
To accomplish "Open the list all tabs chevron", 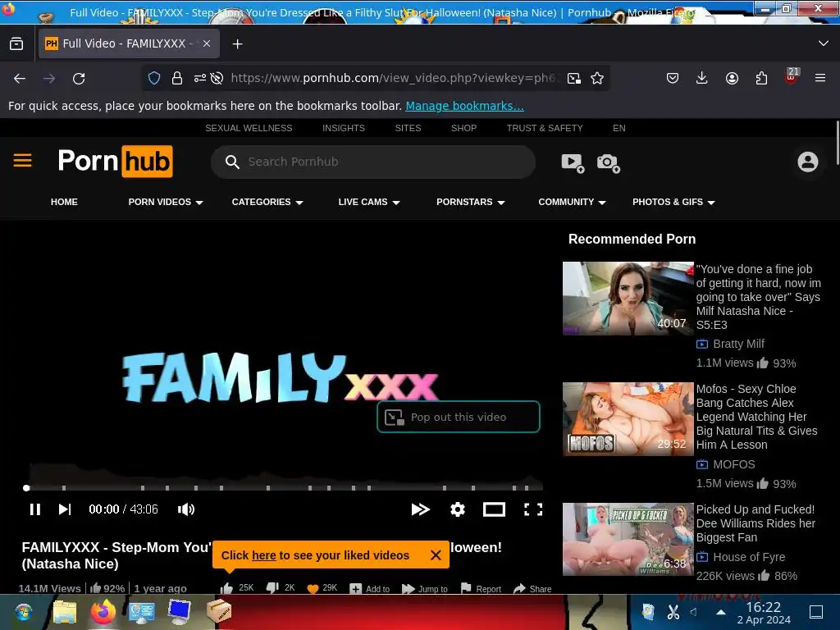I will coord(824,43).
